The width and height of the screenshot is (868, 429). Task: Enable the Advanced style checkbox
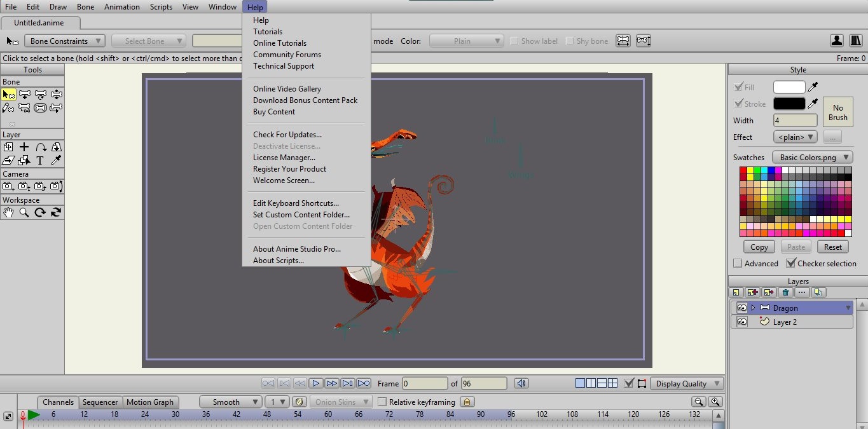pyautogui.click(x=738, y=263)
